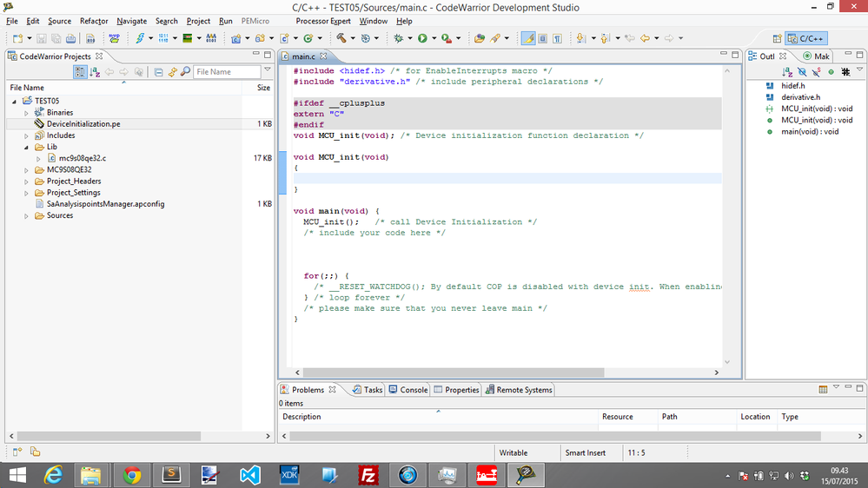Viewport: 868px width, 488px height.
Task: Click the magnifier search icon beside File Name
Action: tap(186, 72)
